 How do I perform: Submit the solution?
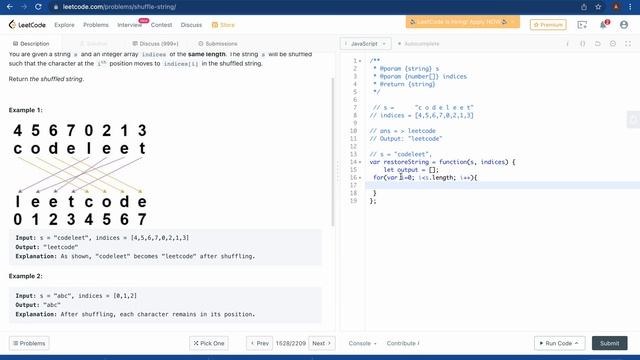609,343
